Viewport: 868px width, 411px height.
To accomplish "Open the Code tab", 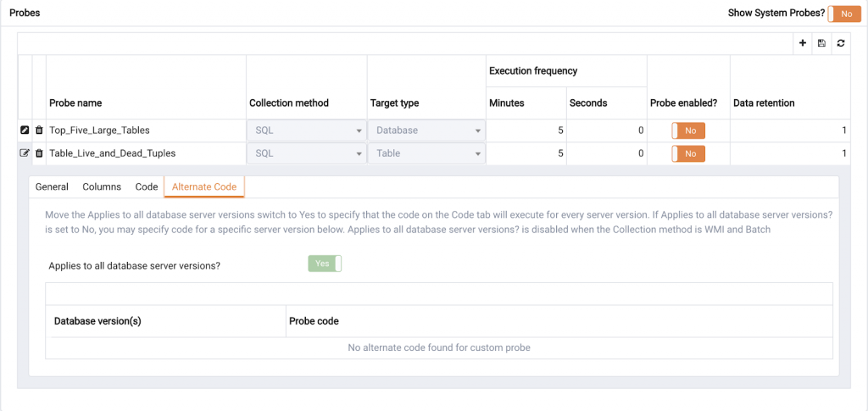I will [x=147, y=186].
